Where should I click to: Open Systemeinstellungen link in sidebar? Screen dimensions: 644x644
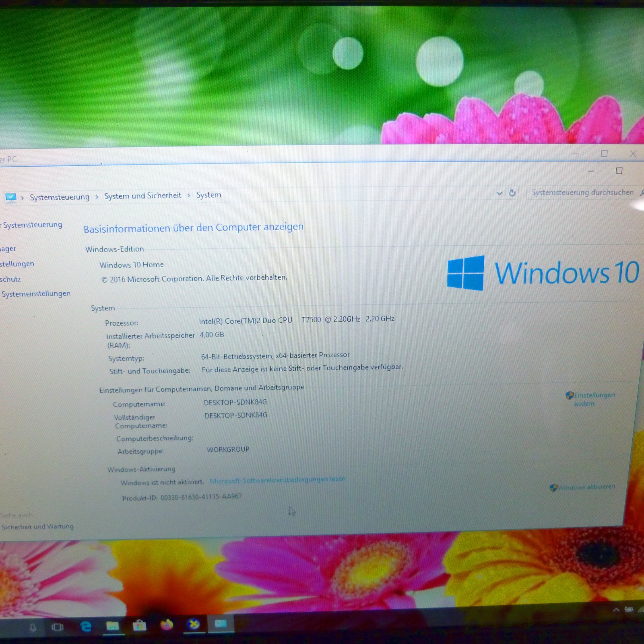(36, 294)
